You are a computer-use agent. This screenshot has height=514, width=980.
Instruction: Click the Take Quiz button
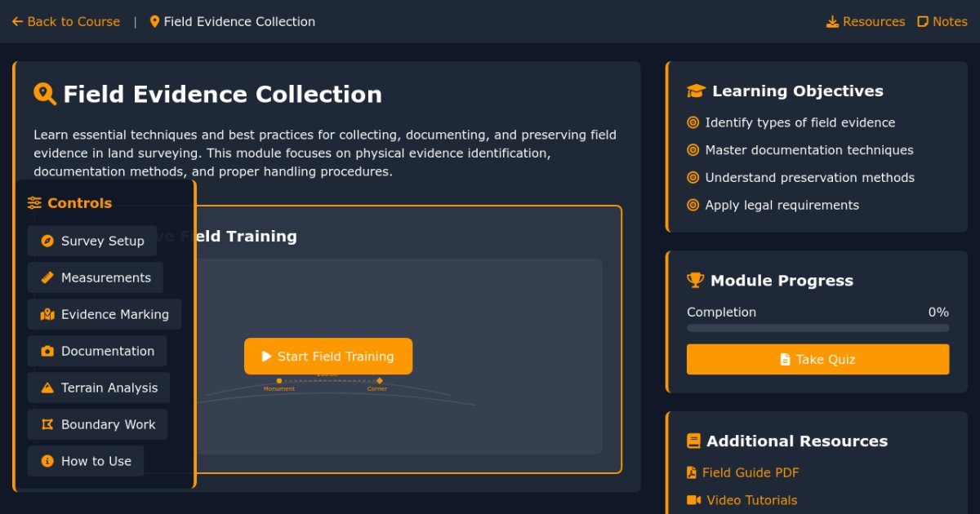817,359
